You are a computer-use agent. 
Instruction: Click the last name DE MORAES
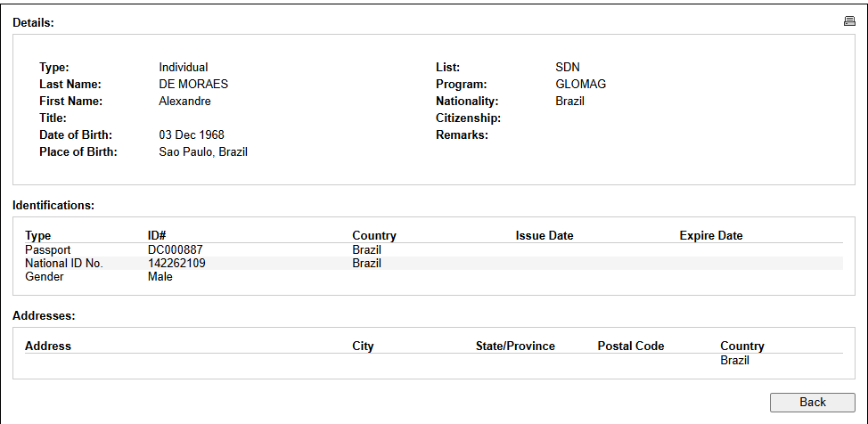pos(193,85)
